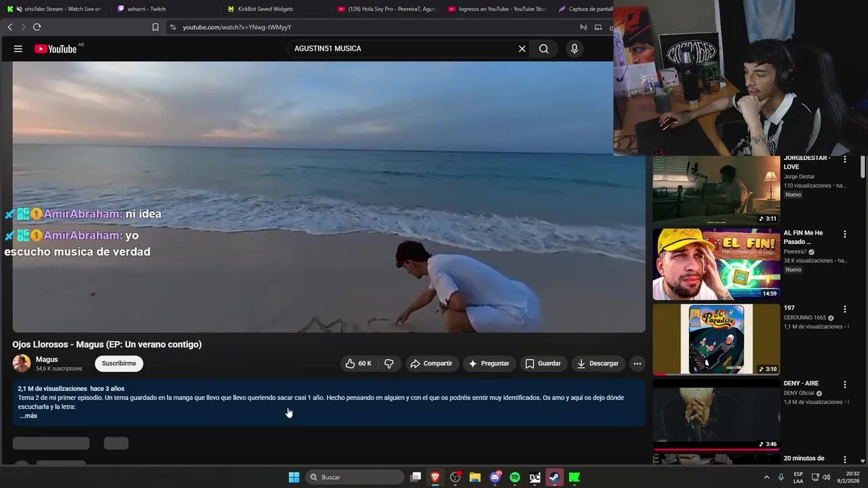868x488 pixels.
Task: Open options menu for JORGEDESTAR - LOVE
Action: click(x=844, y=159)
